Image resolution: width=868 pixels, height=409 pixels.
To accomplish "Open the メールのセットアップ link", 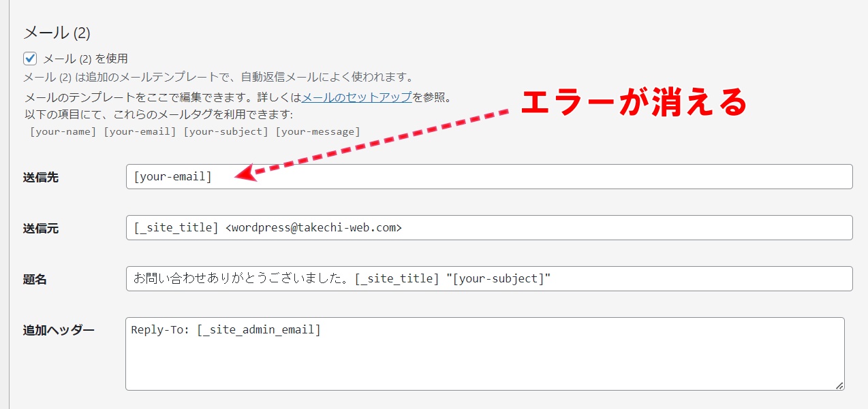I will pyautogui.click(x=356, y=97).
